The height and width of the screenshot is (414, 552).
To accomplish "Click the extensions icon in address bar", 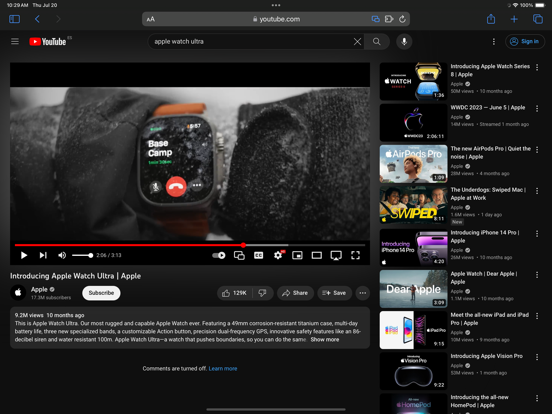I will coord(389,19).
